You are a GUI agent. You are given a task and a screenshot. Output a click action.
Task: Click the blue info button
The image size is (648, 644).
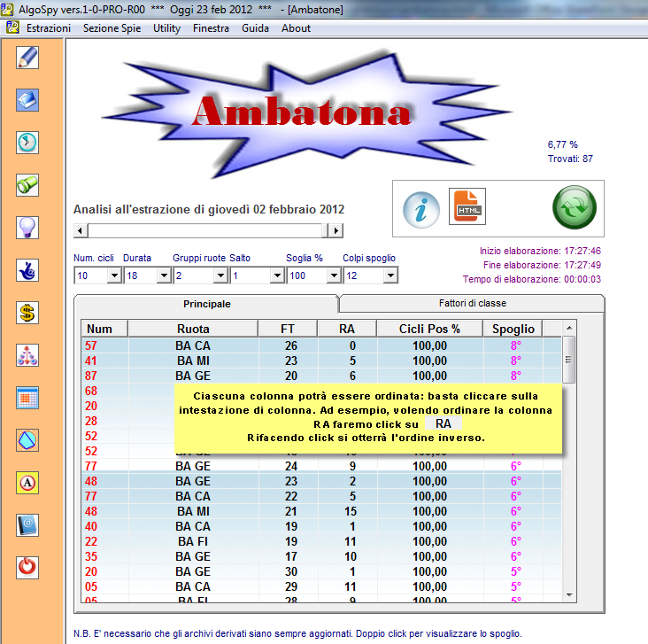coord(421,210)
